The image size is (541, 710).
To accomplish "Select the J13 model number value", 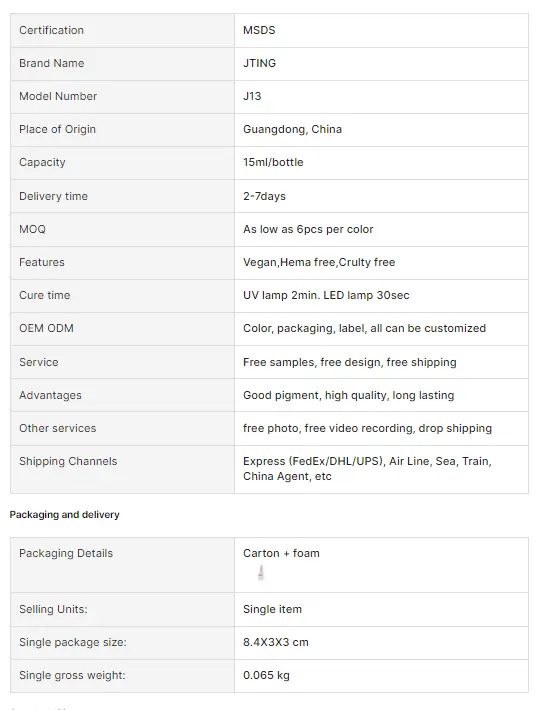I will point(252,96).
